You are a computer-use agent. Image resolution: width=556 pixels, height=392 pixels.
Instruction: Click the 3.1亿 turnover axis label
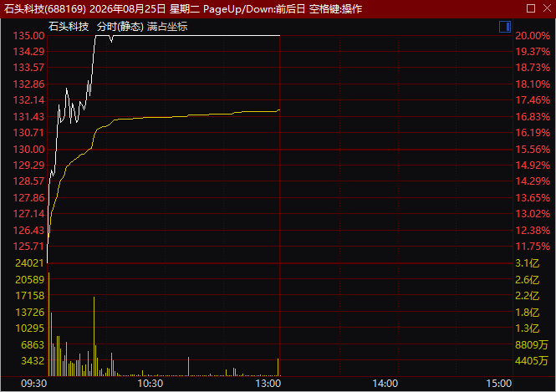[527, 263]
